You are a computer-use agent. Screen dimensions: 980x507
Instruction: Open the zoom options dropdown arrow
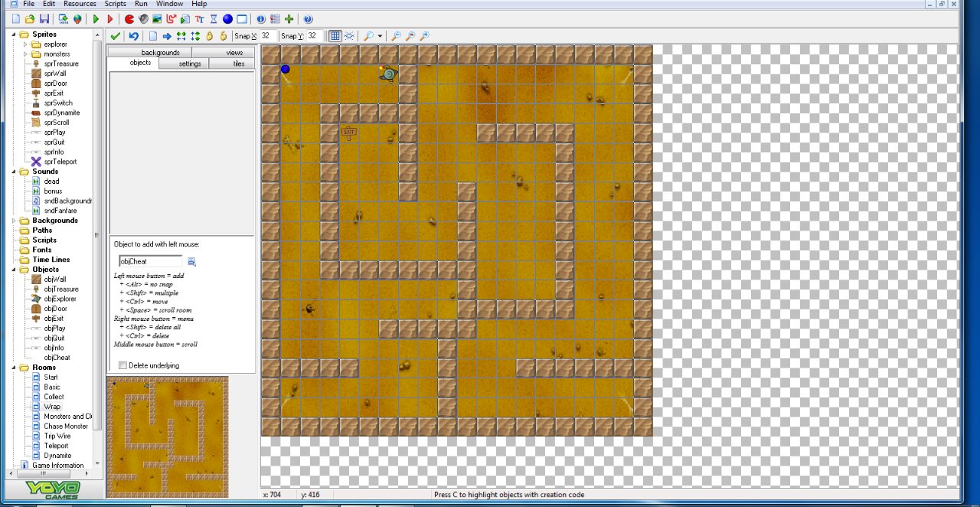(x=380, y=36)
